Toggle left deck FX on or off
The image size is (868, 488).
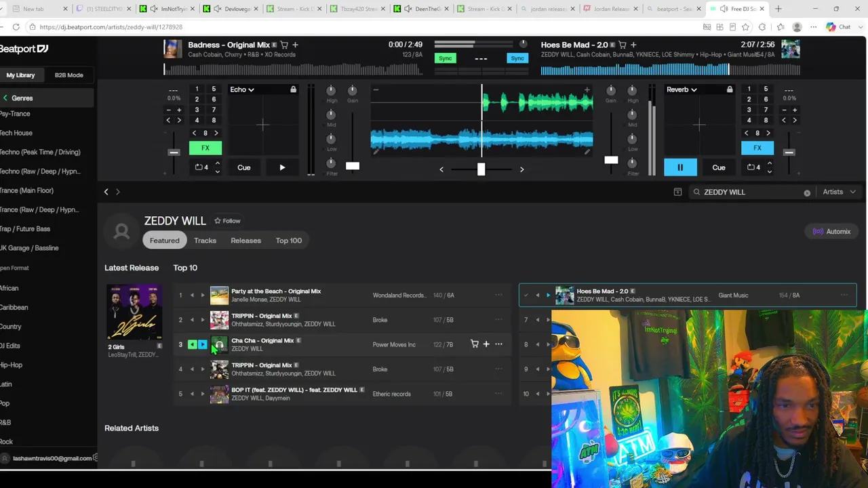click(205, 148)
